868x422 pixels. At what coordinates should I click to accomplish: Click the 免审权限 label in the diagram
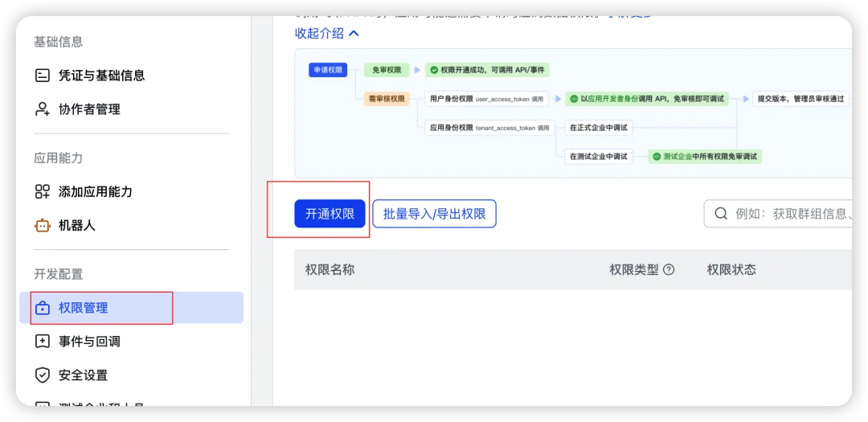[x=387, y=70]
